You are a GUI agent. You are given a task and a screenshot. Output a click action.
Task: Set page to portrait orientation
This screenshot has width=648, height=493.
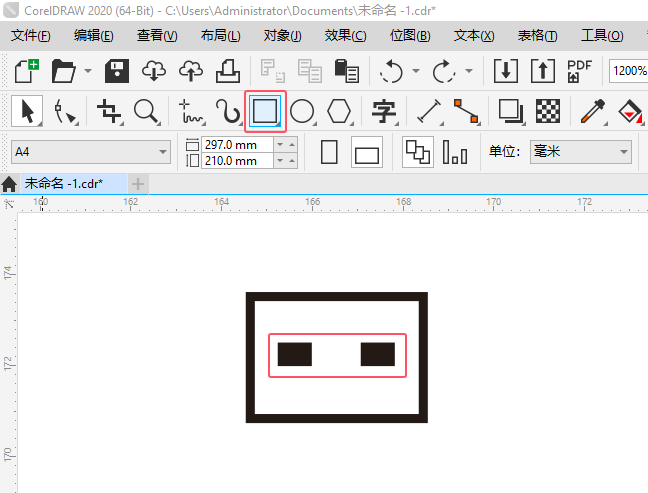pos(329,152)
